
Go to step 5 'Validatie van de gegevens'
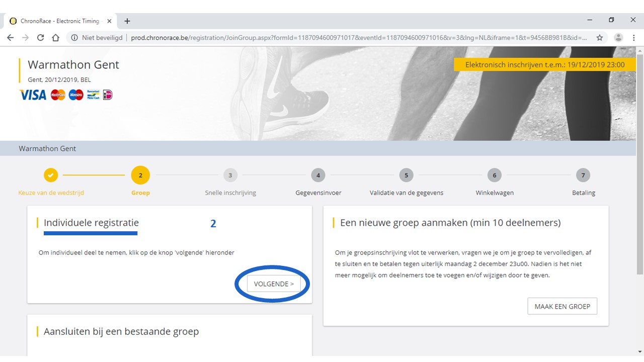point(406,175)
